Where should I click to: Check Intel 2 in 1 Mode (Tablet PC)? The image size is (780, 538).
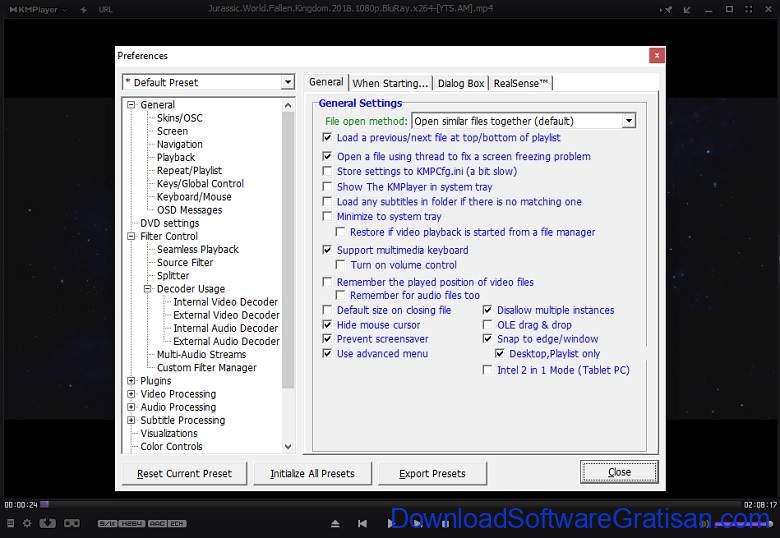tap(488, 370)
